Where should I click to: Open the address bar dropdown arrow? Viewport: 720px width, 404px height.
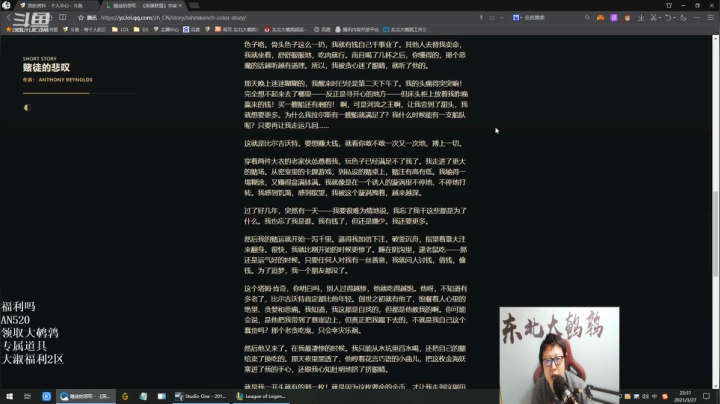(502, 17)
